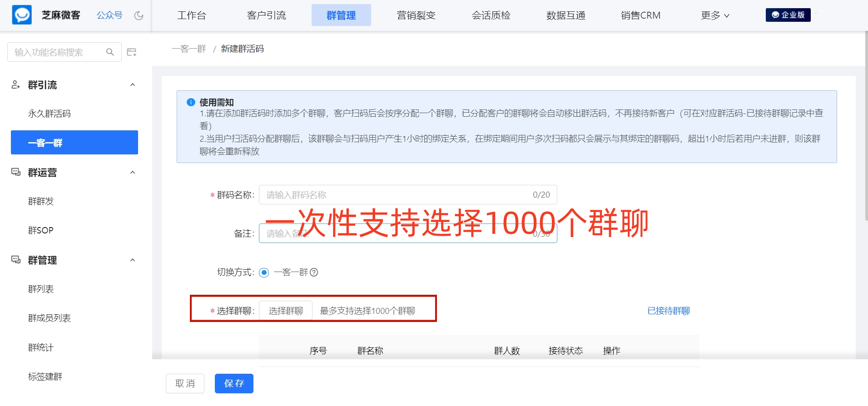868x406 pixels.
Task: Click the 芝麻微客 logo icon
Action: pos(22,15)
